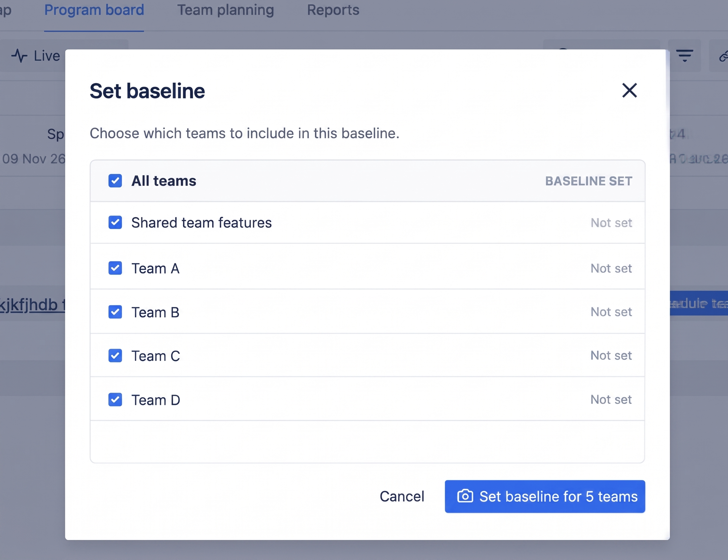Cancel the baseline dialog
The image size is (728, 560).
point(402,496)
